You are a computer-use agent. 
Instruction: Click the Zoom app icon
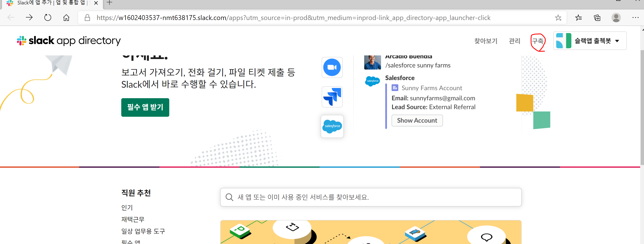tap(332, 67)
